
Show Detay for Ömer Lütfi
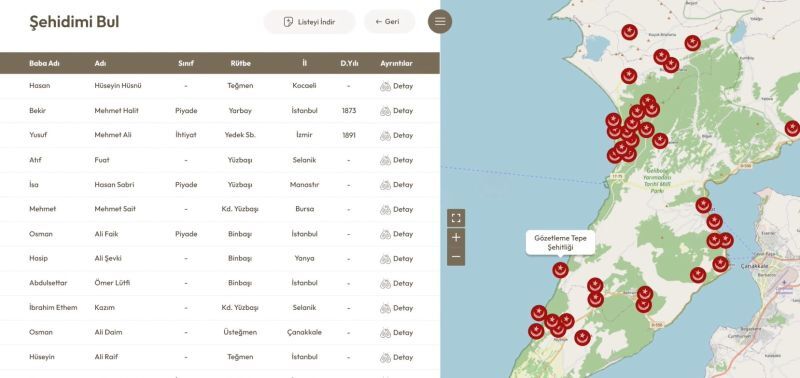[x=396, y=284]
